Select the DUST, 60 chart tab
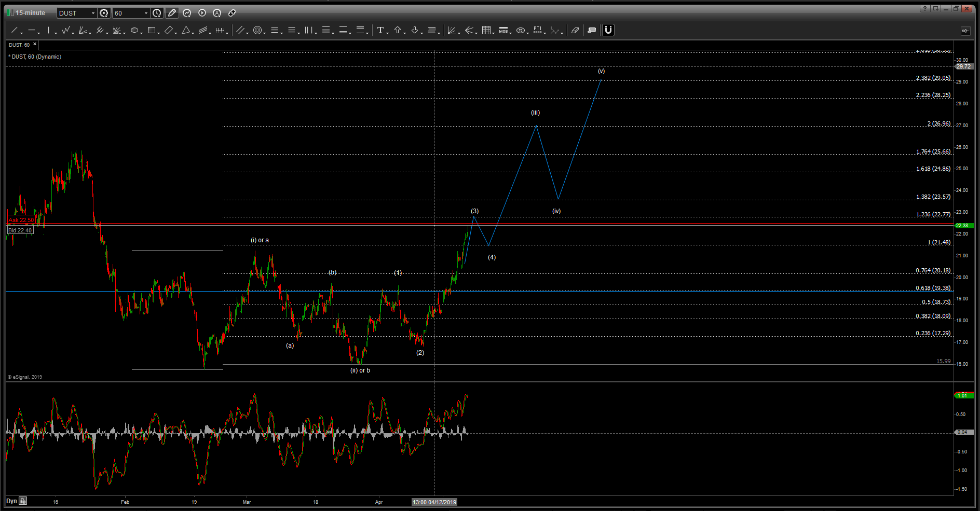980x511 pixels. click(19, 45)
